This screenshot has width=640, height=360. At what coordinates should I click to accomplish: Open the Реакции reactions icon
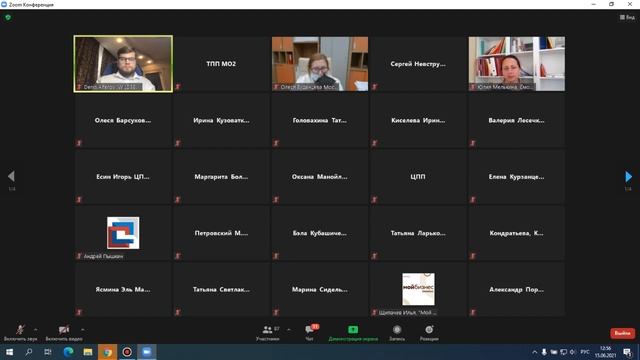[x=429, y=333]
